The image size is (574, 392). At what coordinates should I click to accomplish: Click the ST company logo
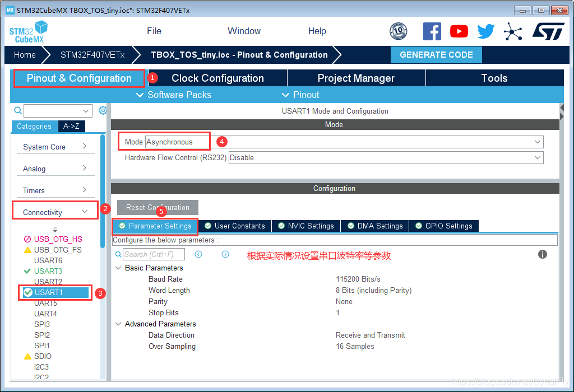tap(548, 31)
